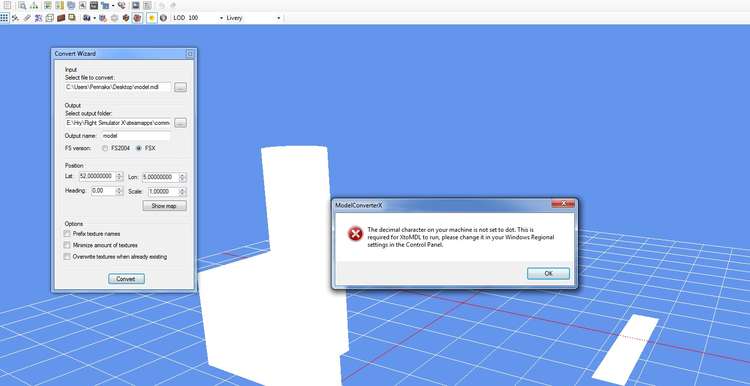Click the gray table grid icon in top toolbar
Image resolution: width=750 pixels, height=386 pixels.
(x=147, y=6)
